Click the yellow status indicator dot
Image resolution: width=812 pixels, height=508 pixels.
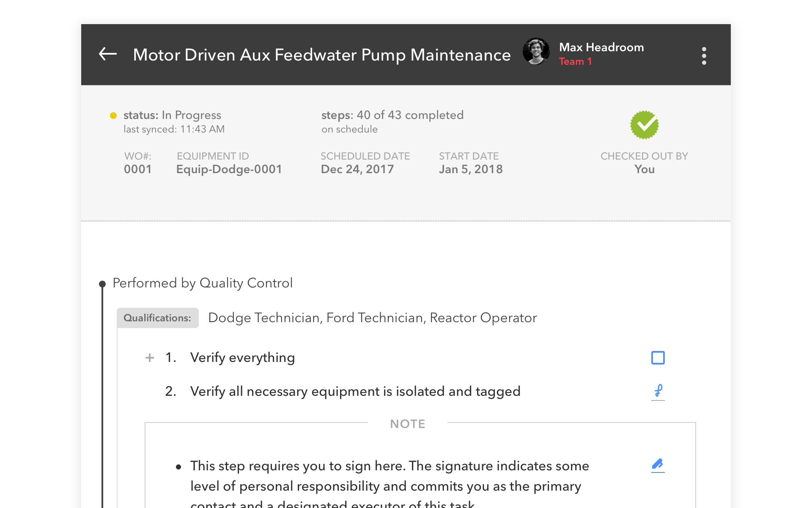coord(113,116)
